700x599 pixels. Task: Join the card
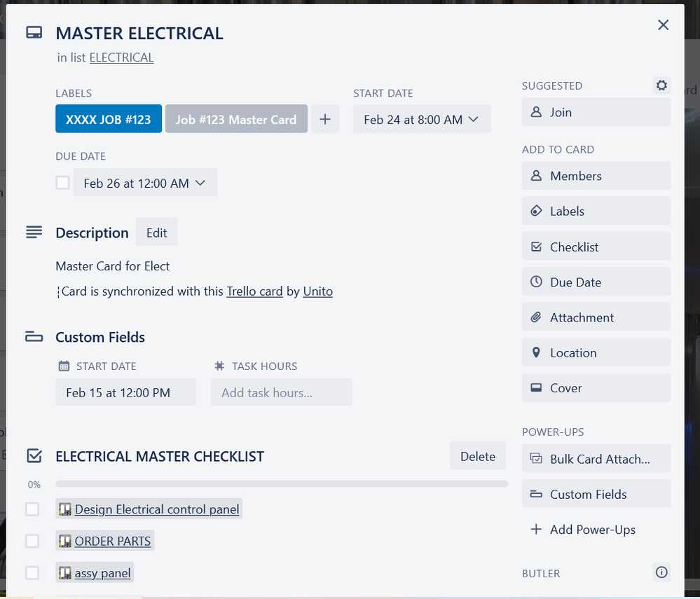coord(596,112)
